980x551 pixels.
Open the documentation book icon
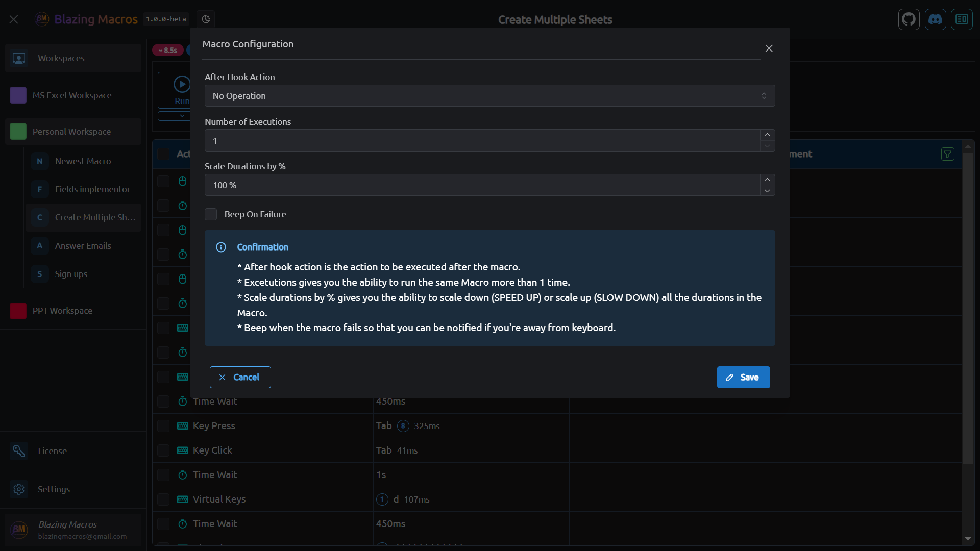pos(962,19)
